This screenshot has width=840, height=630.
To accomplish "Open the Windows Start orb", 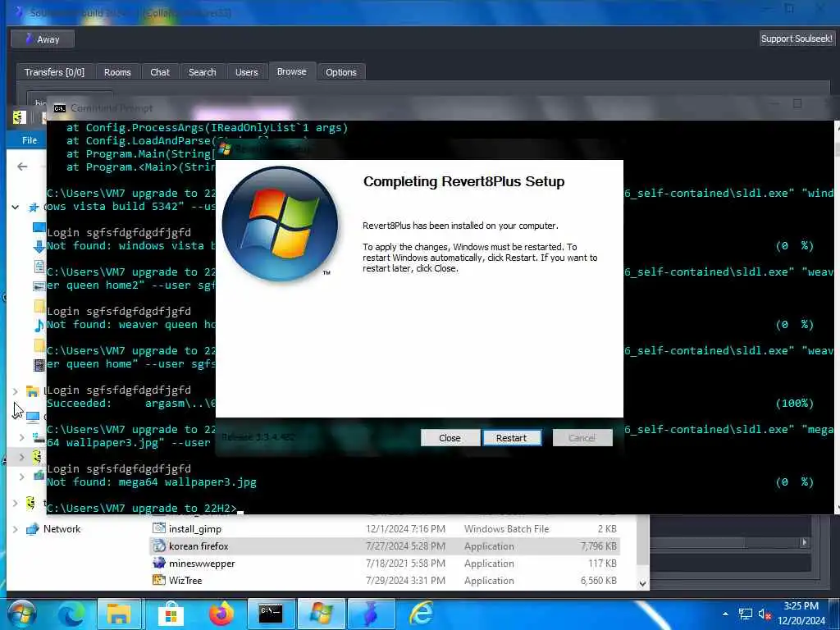I will (x=22, y=614).
